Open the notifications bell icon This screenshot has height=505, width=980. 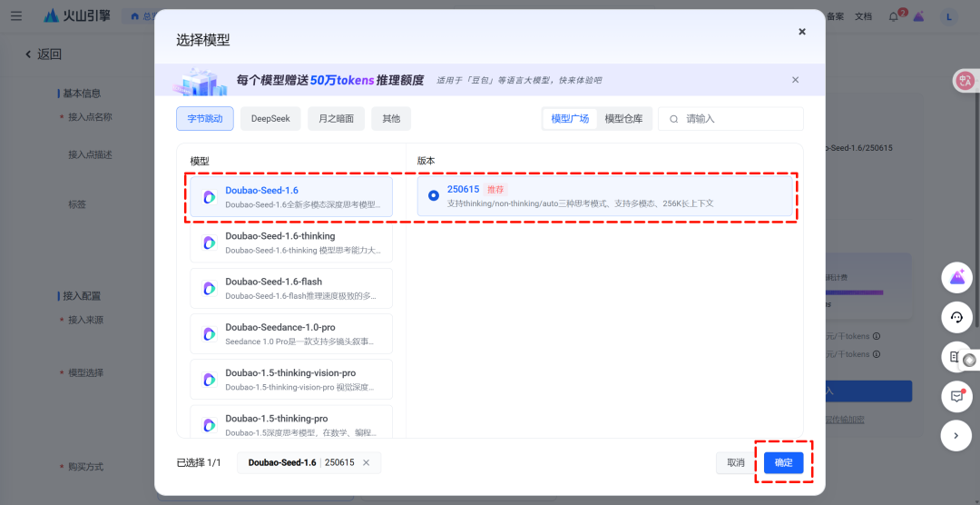[x=893, y=17]
